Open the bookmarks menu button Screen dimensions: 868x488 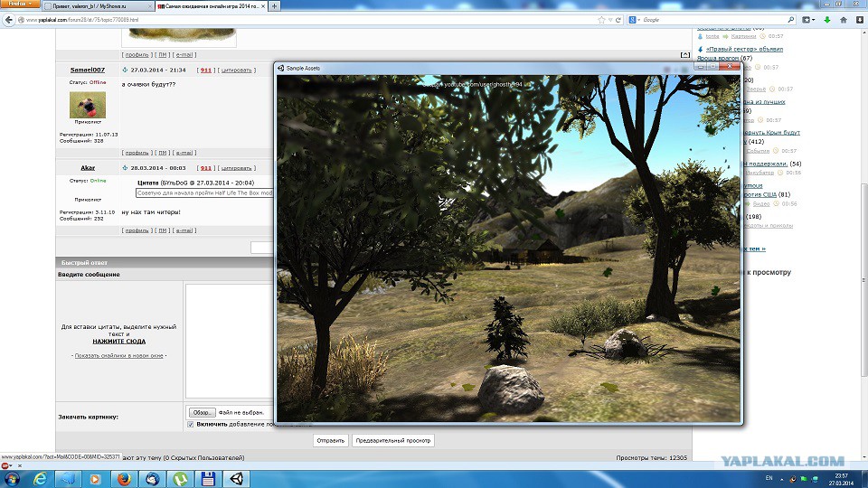click(x=808, y=20)
